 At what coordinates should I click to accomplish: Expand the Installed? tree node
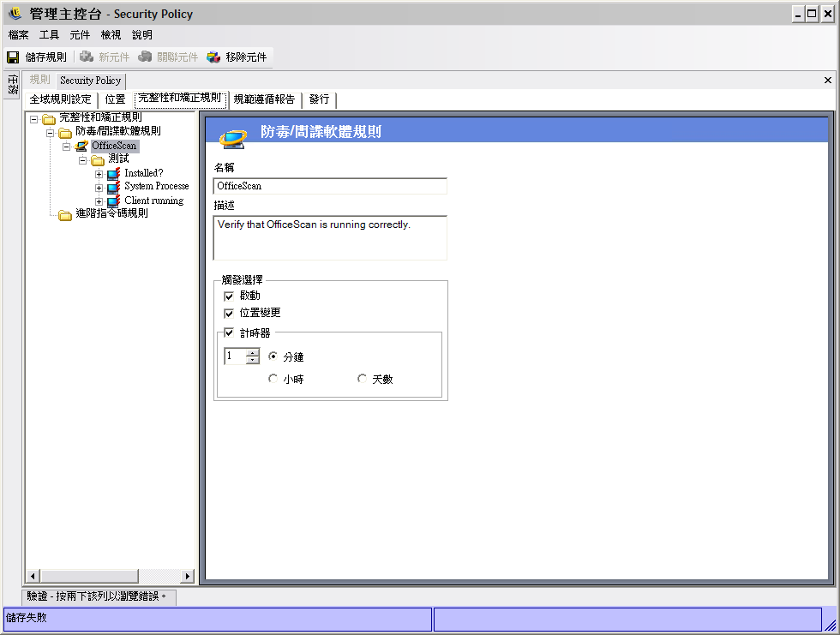99,174
